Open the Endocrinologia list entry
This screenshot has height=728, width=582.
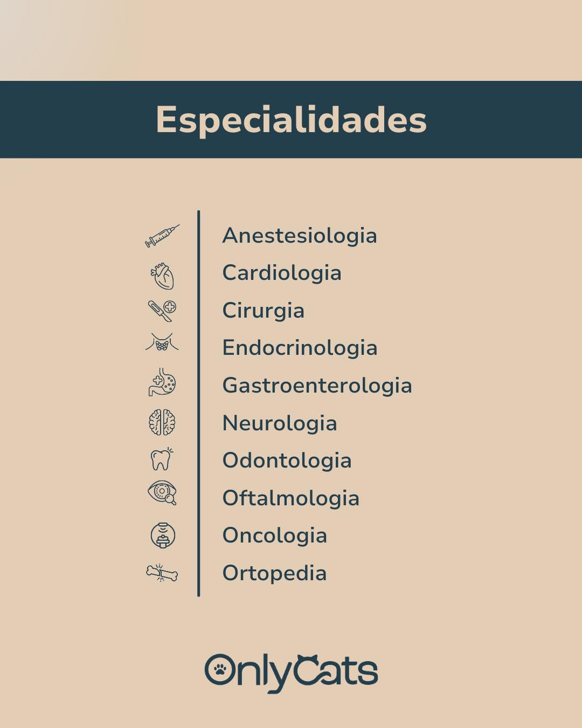pyautogui.click(x=300, y=348)
